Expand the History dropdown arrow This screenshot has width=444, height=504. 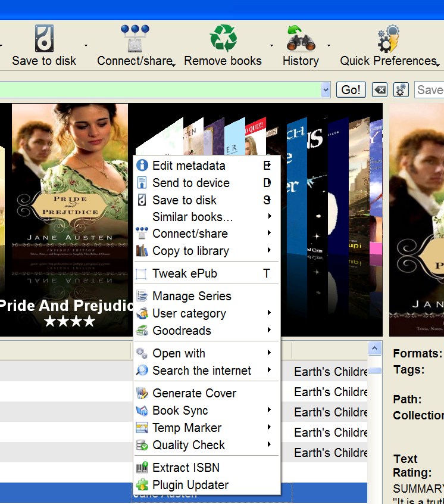point(329,46)
